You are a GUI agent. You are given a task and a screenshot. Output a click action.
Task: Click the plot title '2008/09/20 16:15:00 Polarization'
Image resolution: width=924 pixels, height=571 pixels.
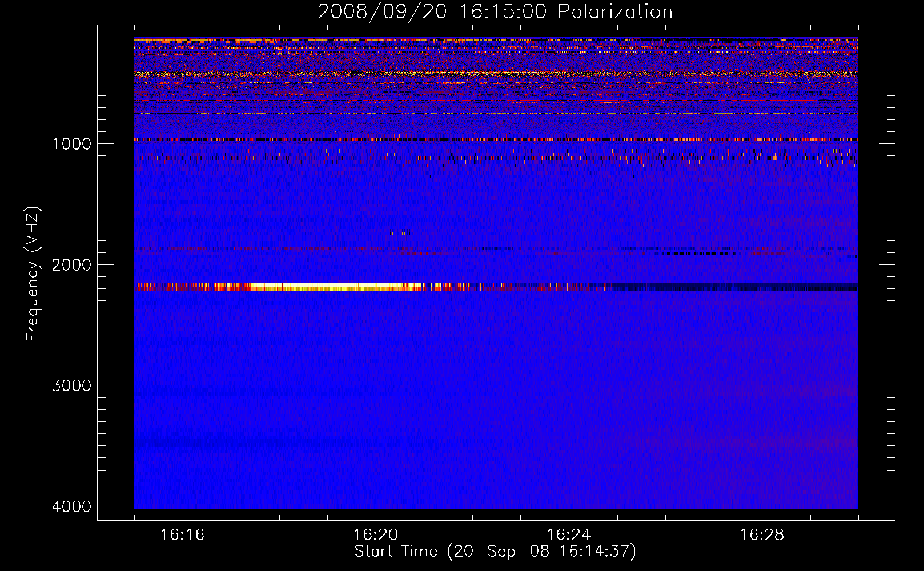tap(495, 12)
